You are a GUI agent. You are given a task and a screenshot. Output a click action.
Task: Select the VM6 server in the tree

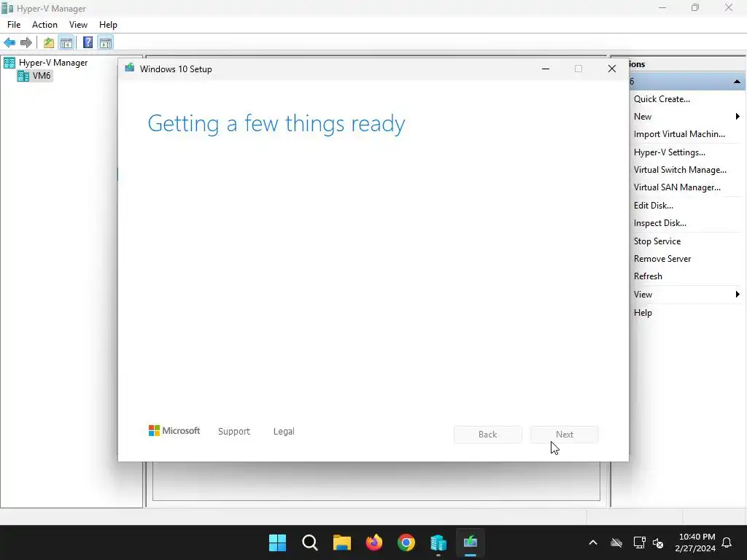[42, 76]
